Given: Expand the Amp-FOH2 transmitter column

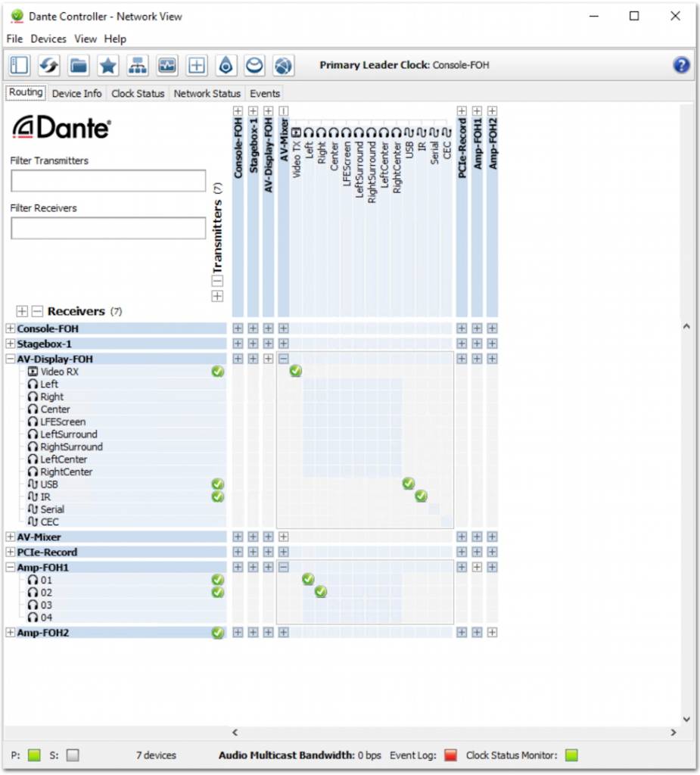Looking at the screenshot, I should [492, 110].
